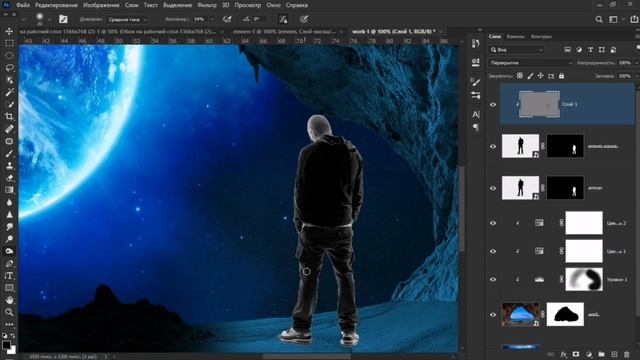Create a new group folder icon
Screen dimensions: 640x360
pos(601,354)
